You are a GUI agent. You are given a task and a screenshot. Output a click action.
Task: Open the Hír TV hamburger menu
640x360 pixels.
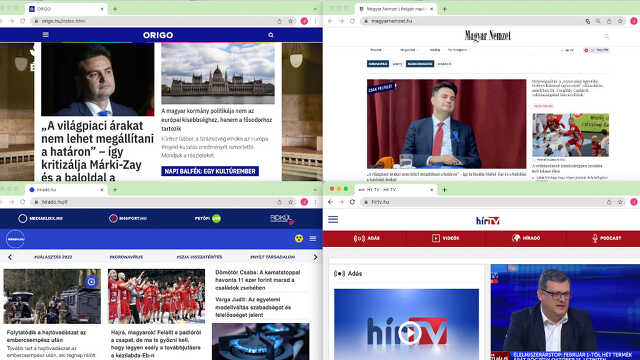tap(333, 220)
